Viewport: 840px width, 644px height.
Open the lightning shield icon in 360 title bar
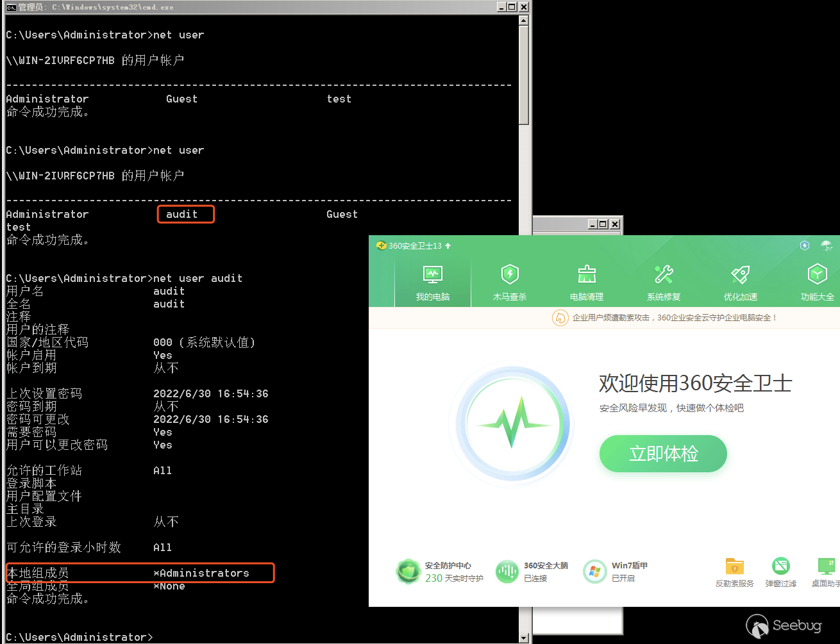click(x=805, y=245)
